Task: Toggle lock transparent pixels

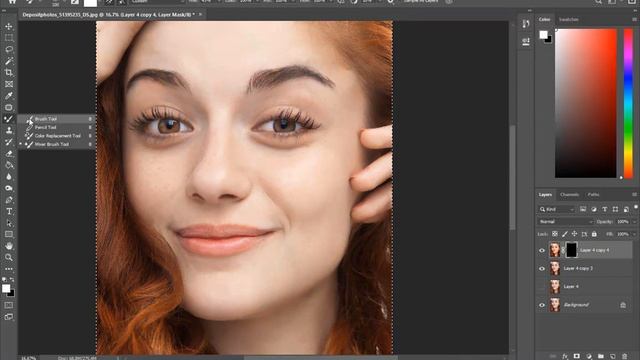Action: (x=555, y=234)
